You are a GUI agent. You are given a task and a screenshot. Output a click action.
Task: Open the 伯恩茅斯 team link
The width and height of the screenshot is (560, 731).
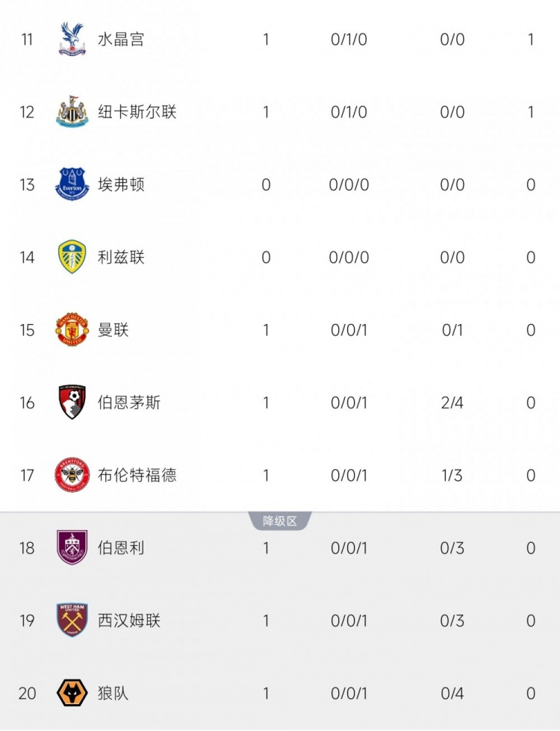[x=129, y=402]
